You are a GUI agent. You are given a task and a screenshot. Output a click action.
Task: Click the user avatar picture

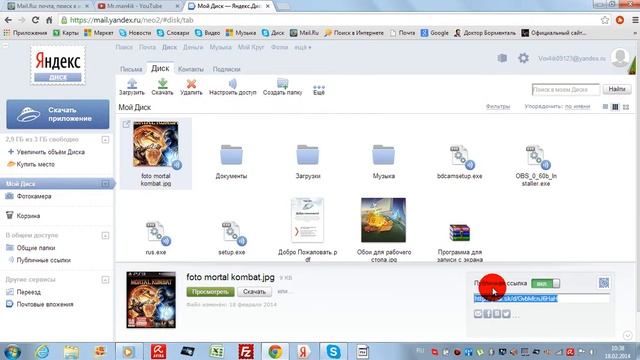pyautogui.click(x=620, y=58)
